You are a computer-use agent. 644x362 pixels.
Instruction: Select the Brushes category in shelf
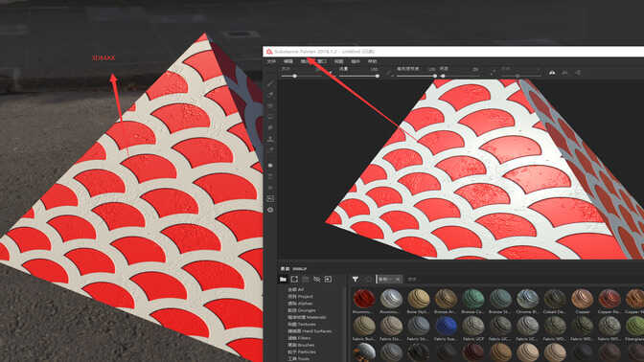point(302,345)
